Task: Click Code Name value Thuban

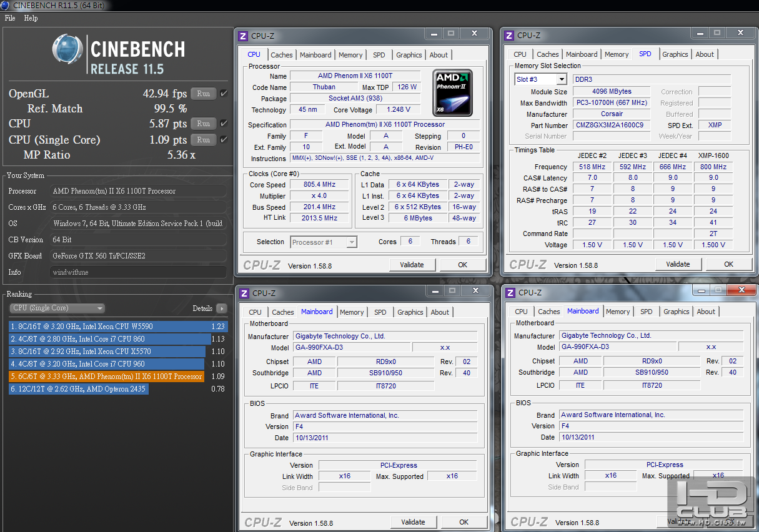Action: 324,87
